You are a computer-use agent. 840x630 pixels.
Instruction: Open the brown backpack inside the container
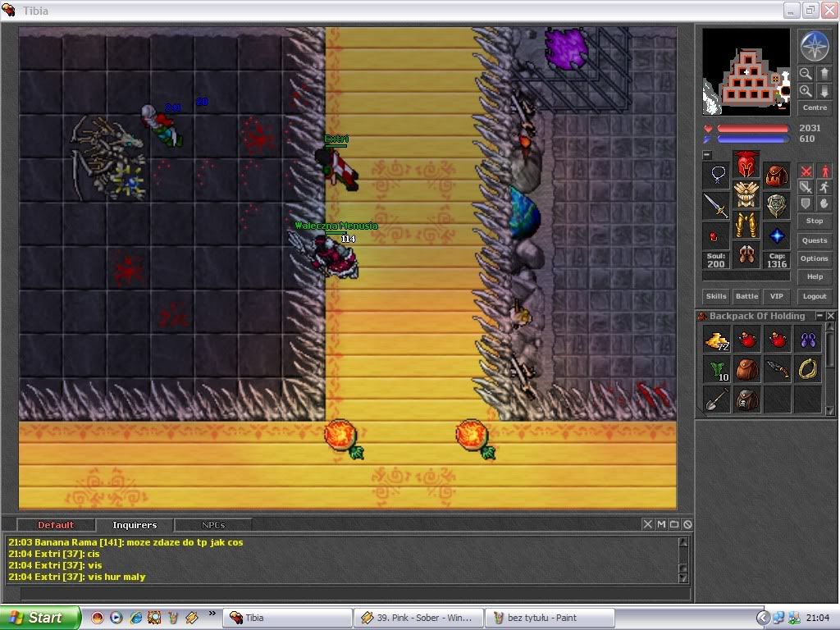coord(746,370)
